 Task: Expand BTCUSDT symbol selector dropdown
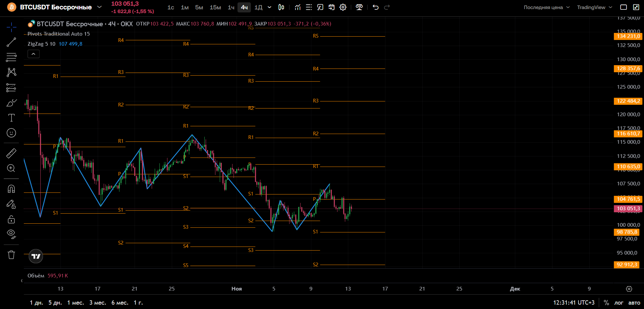pos(99,7)
